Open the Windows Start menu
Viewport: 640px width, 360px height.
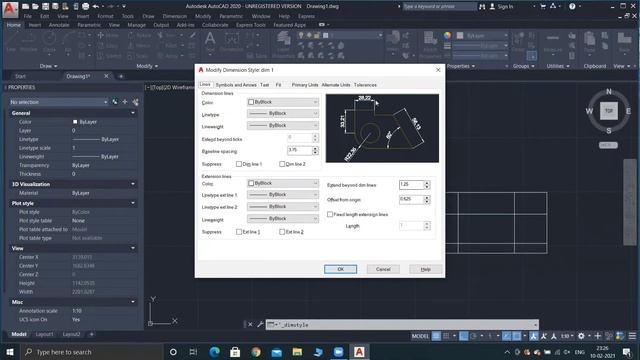(x=10, y=352)
